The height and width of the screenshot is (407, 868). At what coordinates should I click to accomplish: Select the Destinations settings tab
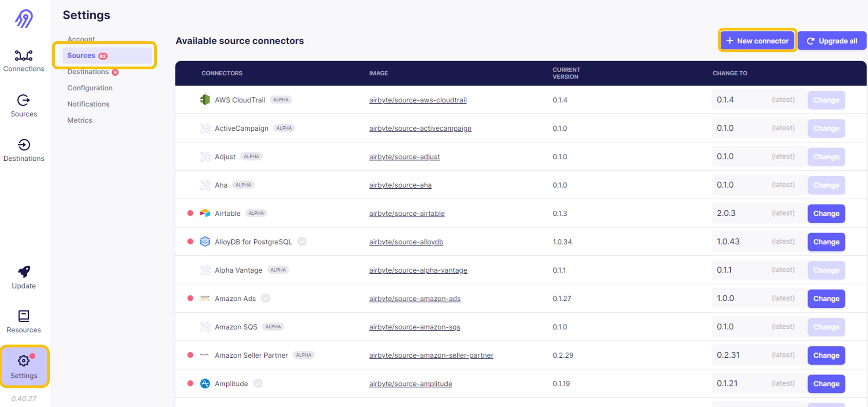pyautogui.click(x=88, y=72)
